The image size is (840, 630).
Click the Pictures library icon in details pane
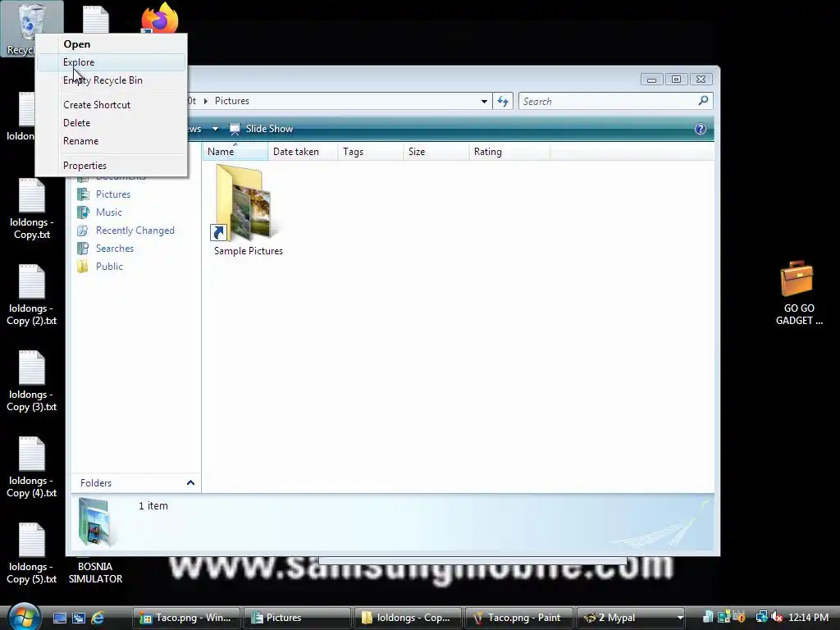[95, 522]
